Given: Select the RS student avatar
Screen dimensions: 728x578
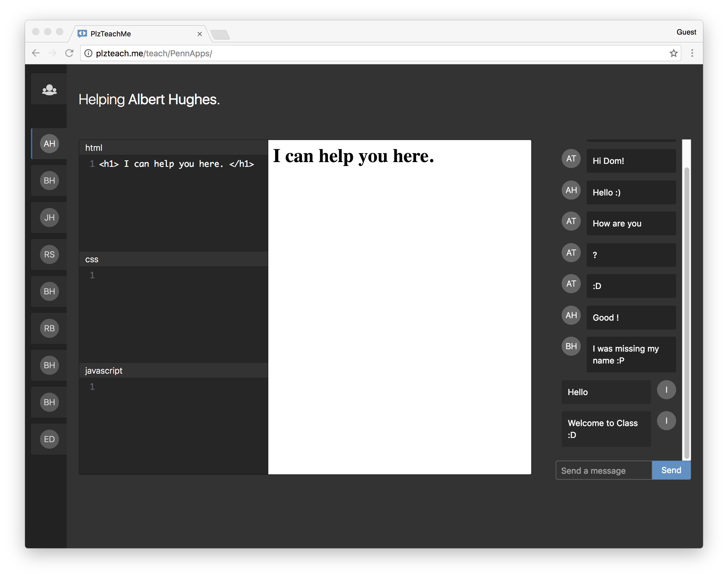Looking at the screenshot, I should (x=49, y=254).
